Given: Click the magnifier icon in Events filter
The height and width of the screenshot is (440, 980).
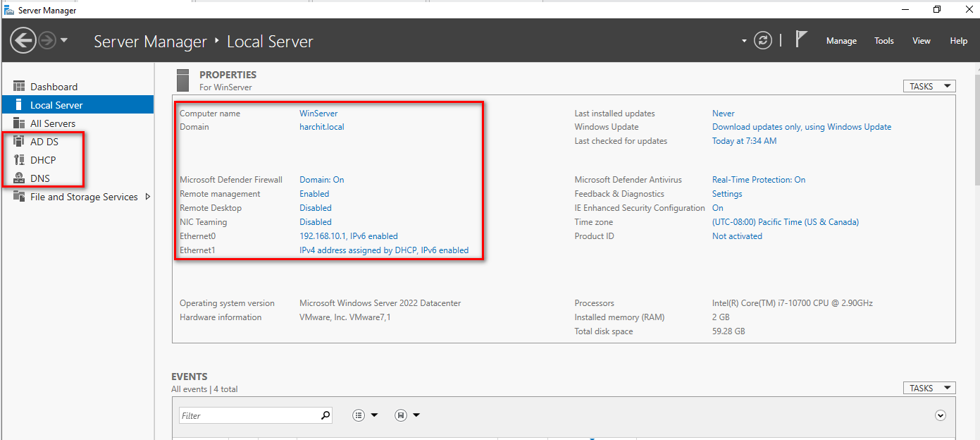Looking at the screenshot, I should 325,415.
